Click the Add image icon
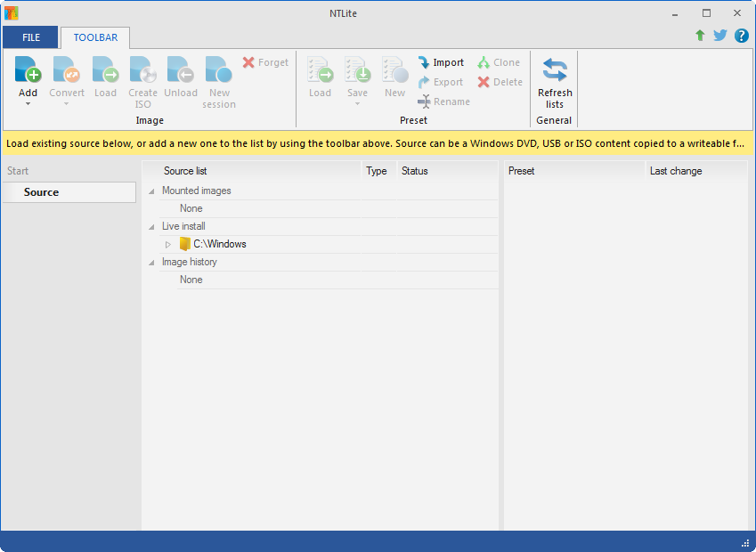Viewport: 756px width, 552px height. click(x=28, y=69)
